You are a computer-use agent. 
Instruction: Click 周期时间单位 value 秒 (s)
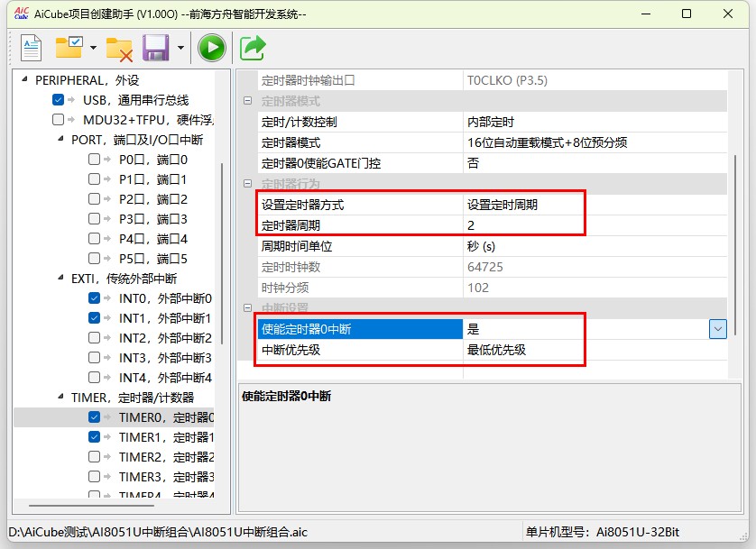(x=595, y=246)
